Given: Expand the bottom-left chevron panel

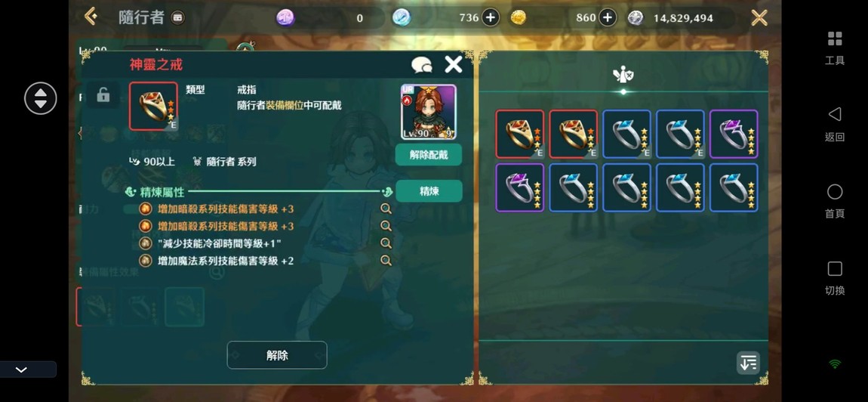Looking at the screenshot, I should click(22, 370).
